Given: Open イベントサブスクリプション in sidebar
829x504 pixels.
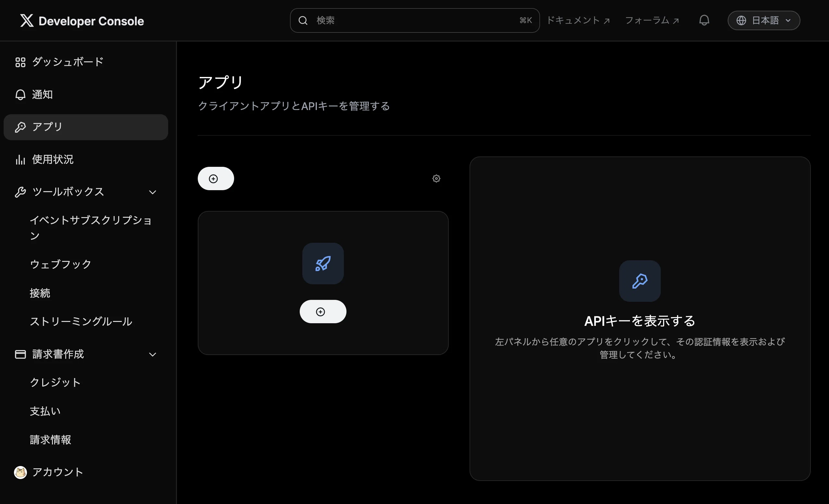Looking at the screenshot, I should coord(91,227).
